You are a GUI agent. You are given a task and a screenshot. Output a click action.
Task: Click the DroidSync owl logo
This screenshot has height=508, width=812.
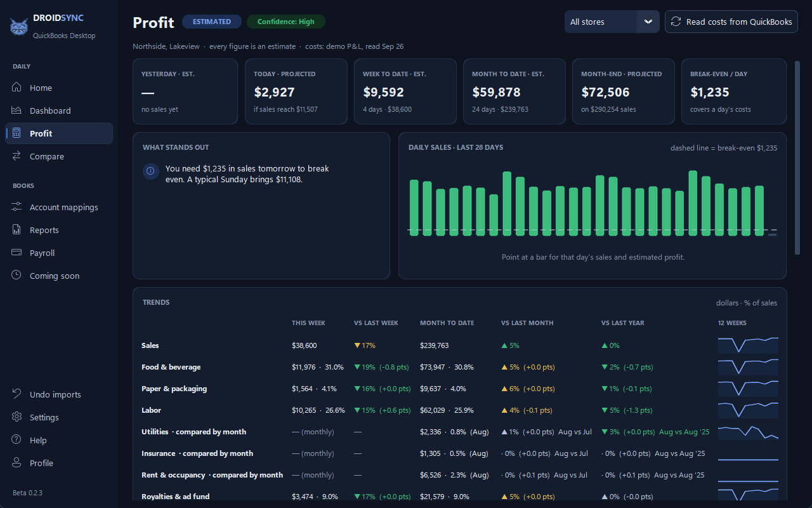pyautogui.click(x=19, y=27)
